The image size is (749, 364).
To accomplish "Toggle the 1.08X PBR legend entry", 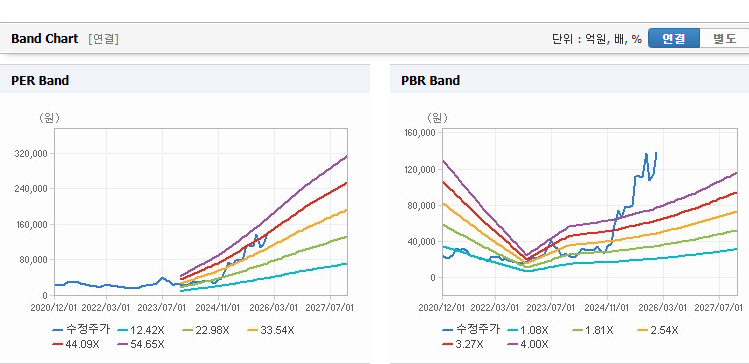I will (529, 330).
